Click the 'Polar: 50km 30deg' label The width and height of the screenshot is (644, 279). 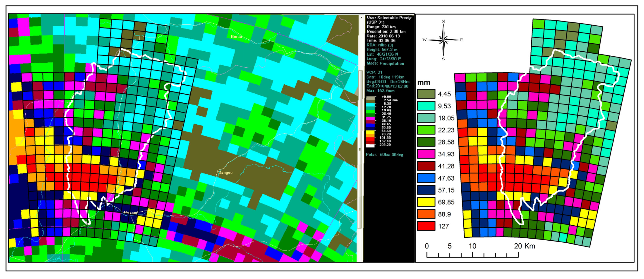tap(384, 155)
